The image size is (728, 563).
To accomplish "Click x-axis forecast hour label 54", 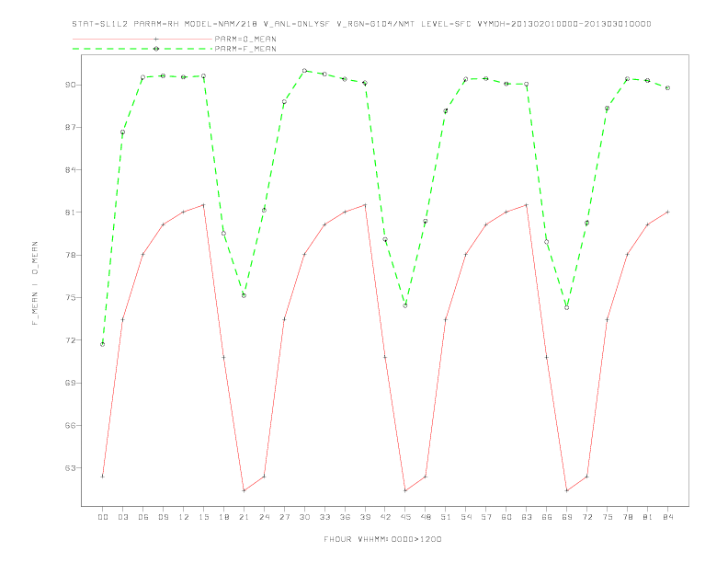I will click(466, 517).
